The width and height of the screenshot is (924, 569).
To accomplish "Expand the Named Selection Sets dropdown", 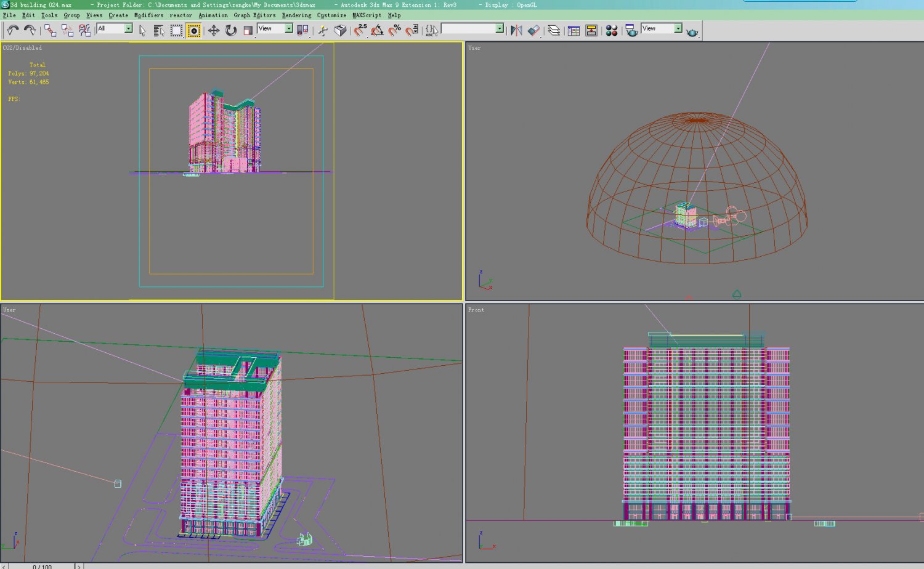I will [499, 28].
